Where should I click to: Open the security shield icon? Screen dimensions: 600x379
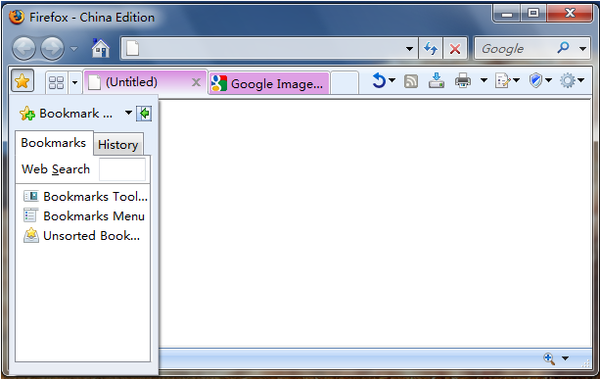[x=536, y=80]
